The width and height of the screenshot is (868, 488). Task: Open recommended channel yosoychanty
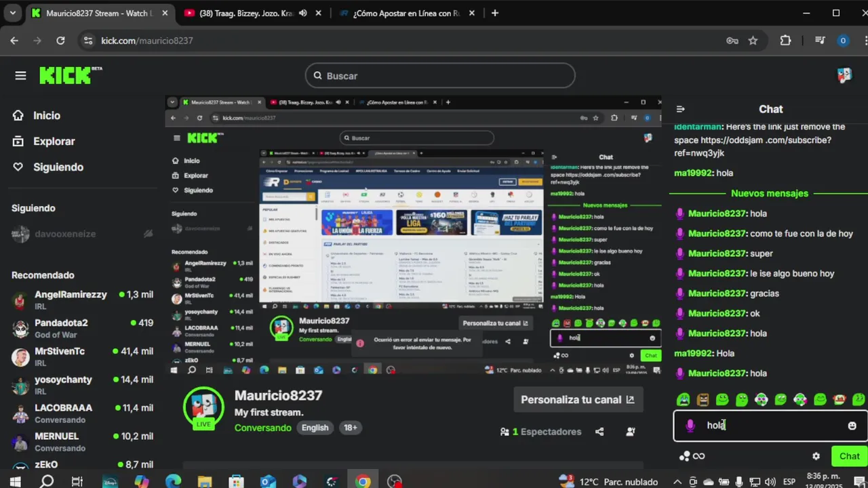point(83,385)
